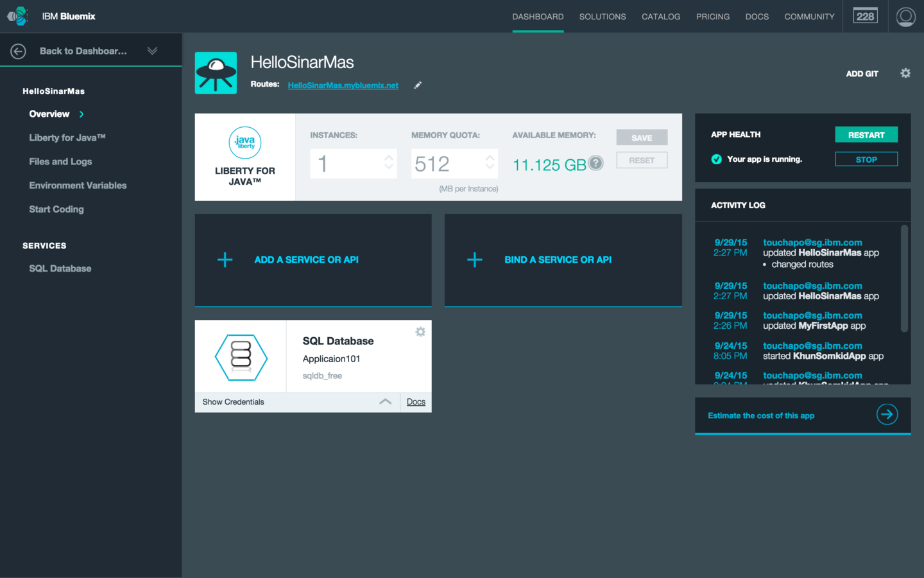Click the SAVE button
Image resolution: width=924 pixels, height=578 pixels.
(642, 137)
